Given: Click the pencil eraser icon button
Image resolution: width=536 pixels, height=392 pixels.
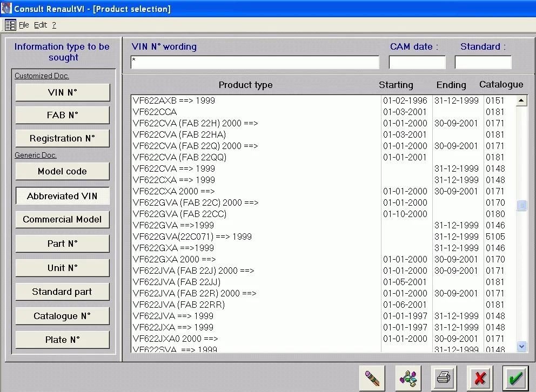Looking at the screenshot, I should click(372, 377).
